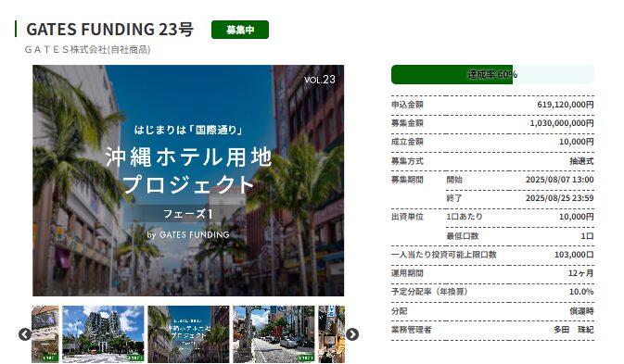This screenshot has height=364, width=624.
Task: Click the 達成率 60% progress bar
Action: tap(492, 74)
